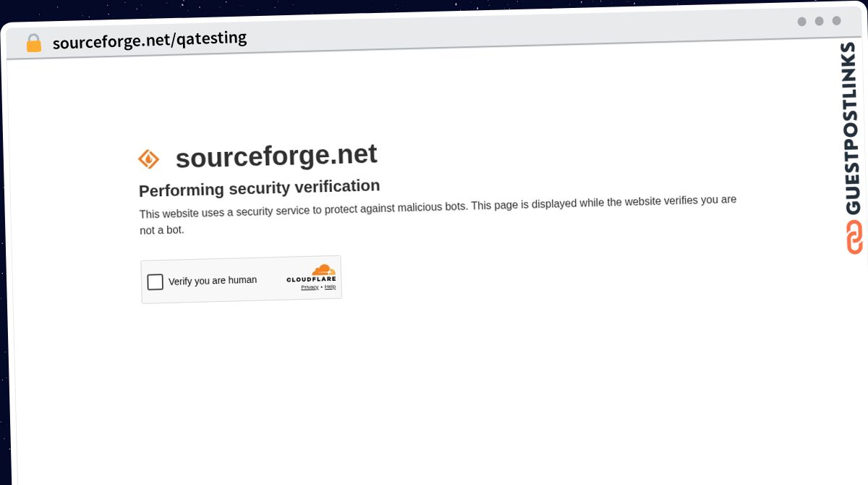
Task: Click the Performing security verification heading
Action: point(259,187)
